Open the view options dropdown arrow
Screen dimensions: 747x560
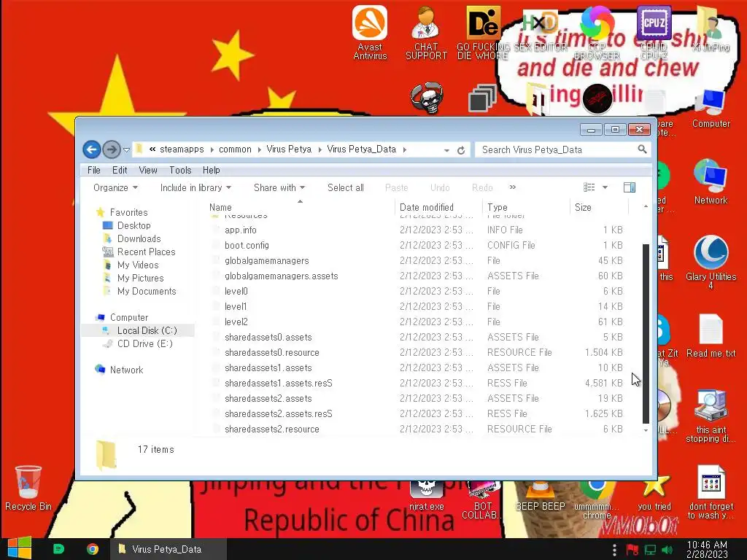click(x=605, y=187)
